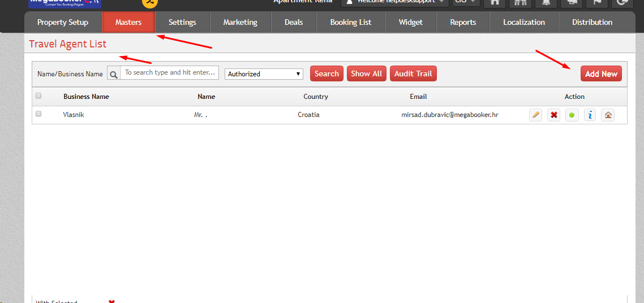View Vlasnik agent info via blue i icon
This screenshot has width=644, height=303.
point(590,115)
